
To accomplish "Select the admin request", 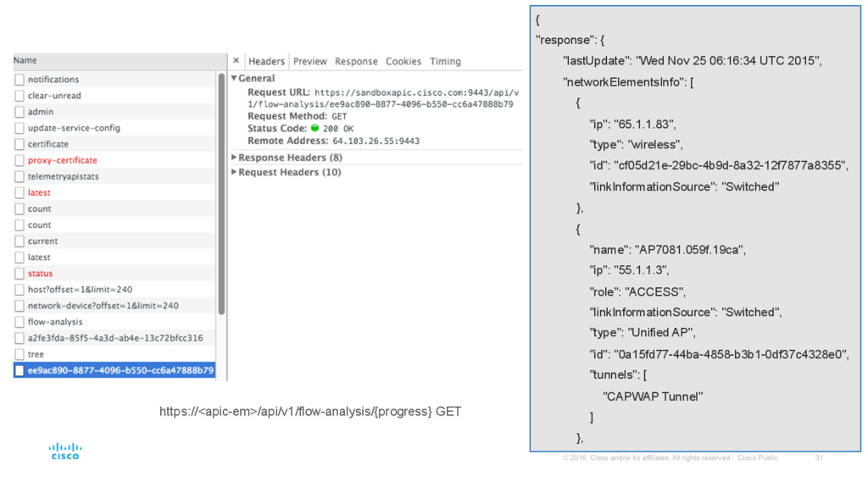I will coord(114,112).
